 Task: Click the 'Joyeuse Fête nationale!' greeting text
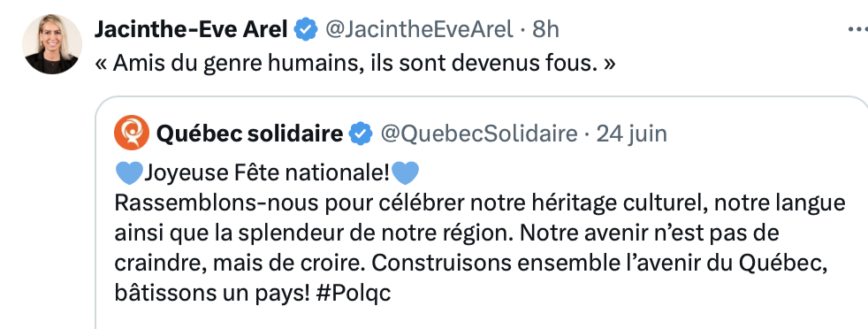[x=267, y=173]
